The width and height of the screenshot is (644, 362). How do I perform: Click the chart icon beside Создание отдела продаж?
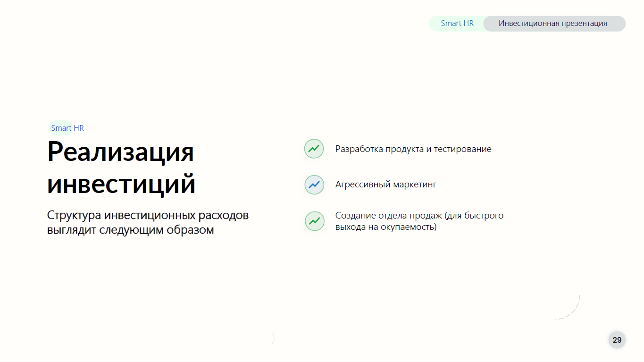[x=314, y=221]
